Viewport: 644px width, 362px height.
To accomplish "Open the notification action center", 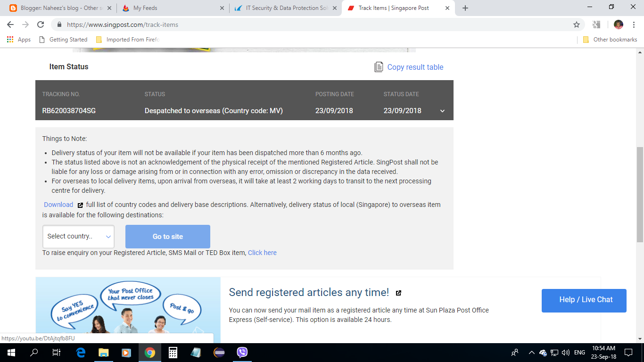I will pos(628,353).
